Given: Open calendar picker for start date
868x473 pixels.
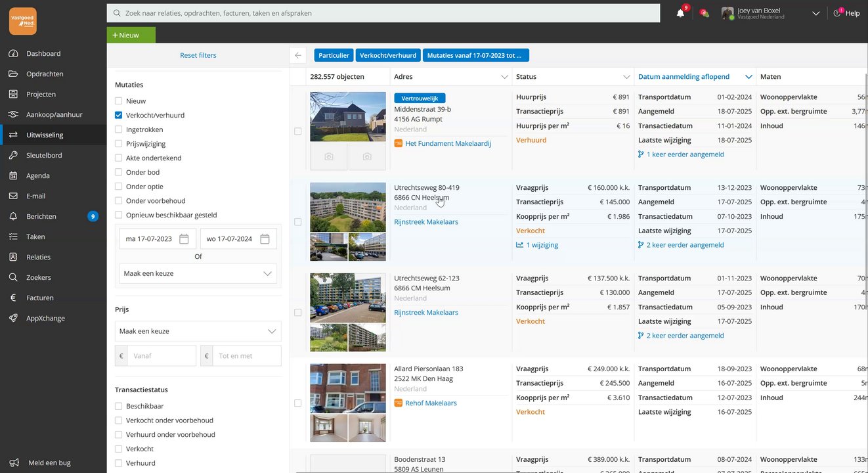Looking at the screenshot, I should tap(184, 239).
